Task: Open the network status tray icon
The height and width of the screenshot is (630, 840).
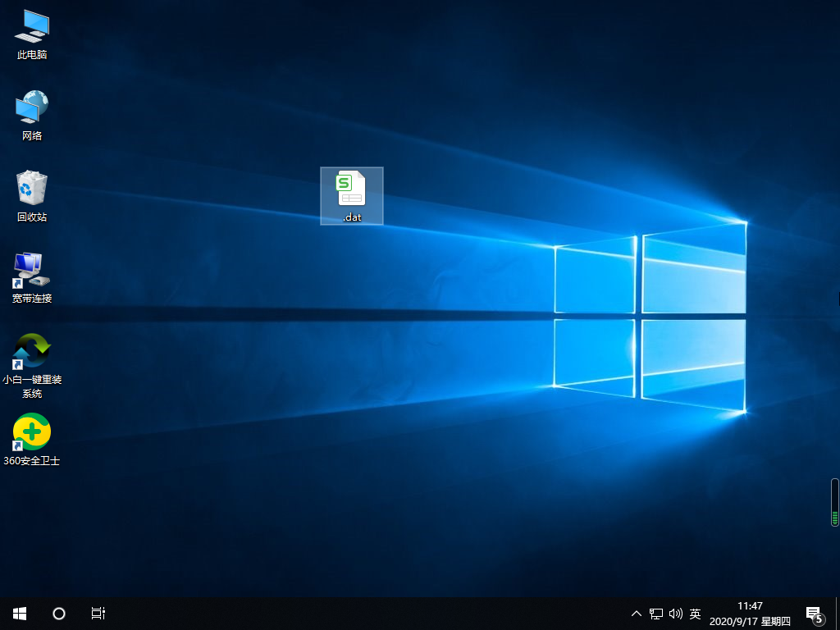Action: point(656,614)
